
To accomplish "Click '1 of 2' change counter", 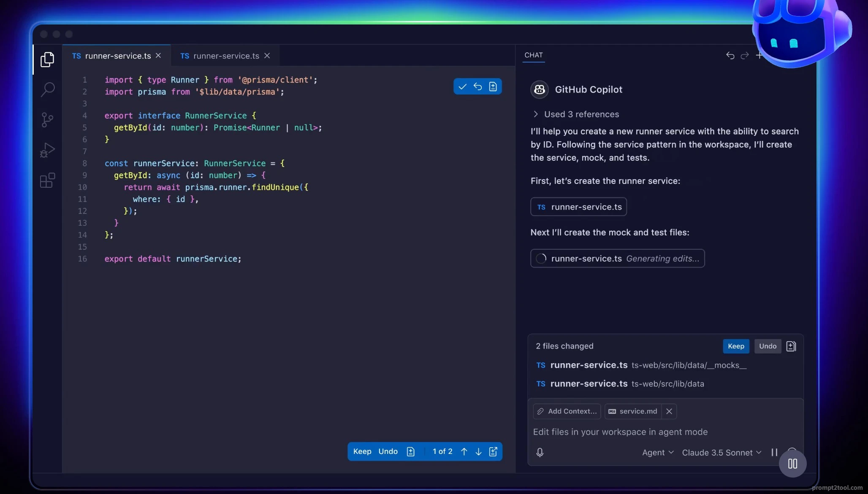I will [442, 451].
